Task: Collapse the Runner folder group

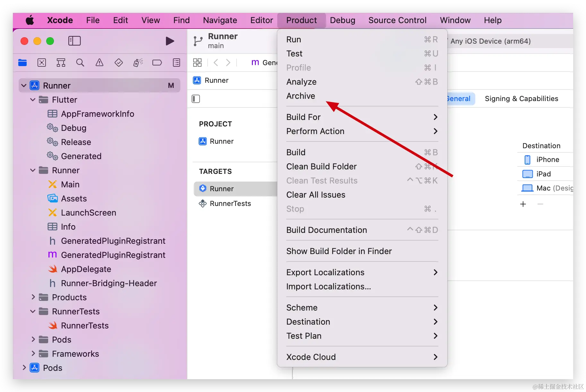Action: (x=33, y=170)
